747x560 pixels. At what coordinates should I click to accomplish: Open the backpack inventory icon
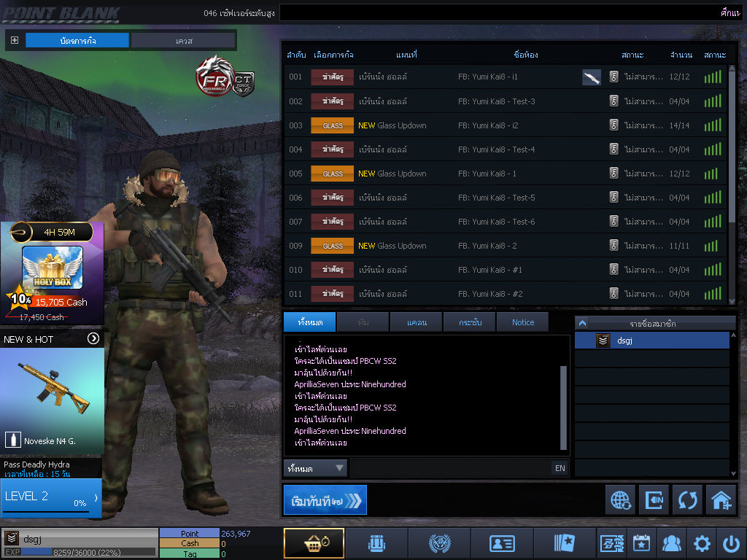click(x=376, y=542)
